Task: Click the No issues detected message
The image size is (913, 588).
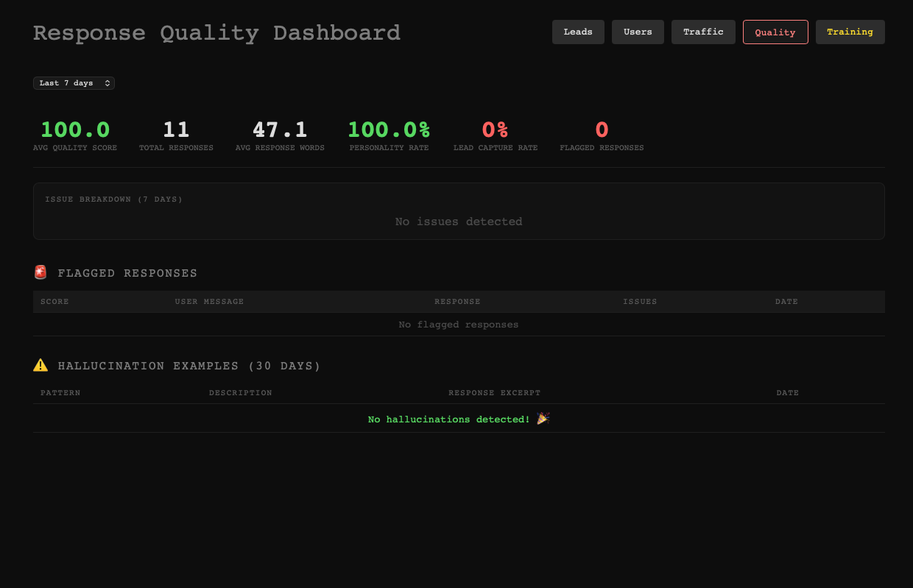Action: 459,222
